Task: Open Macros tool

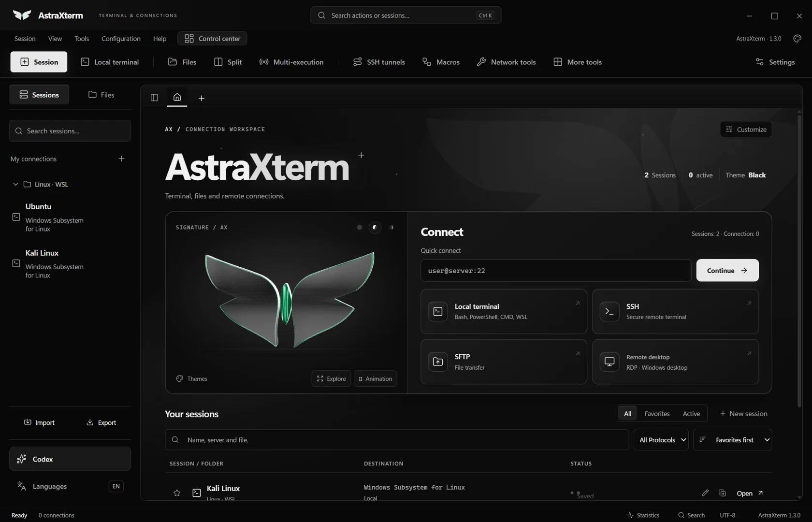Action: 441,62
